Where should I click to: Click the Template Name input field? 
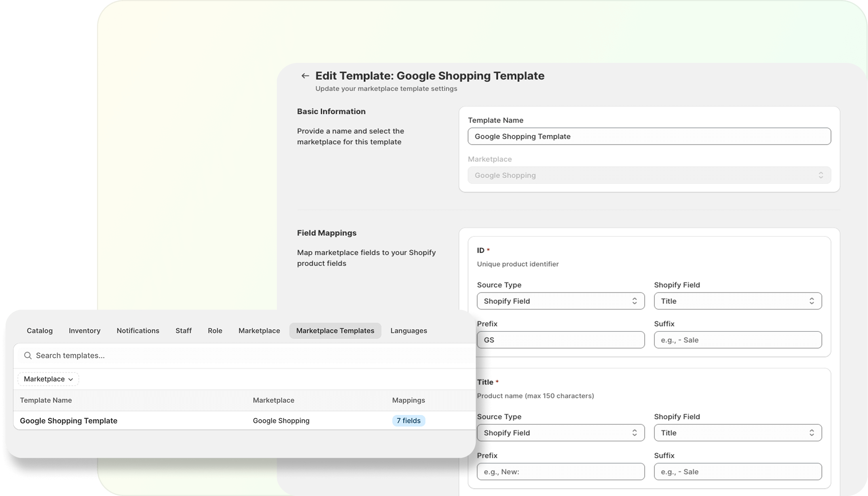649,136
